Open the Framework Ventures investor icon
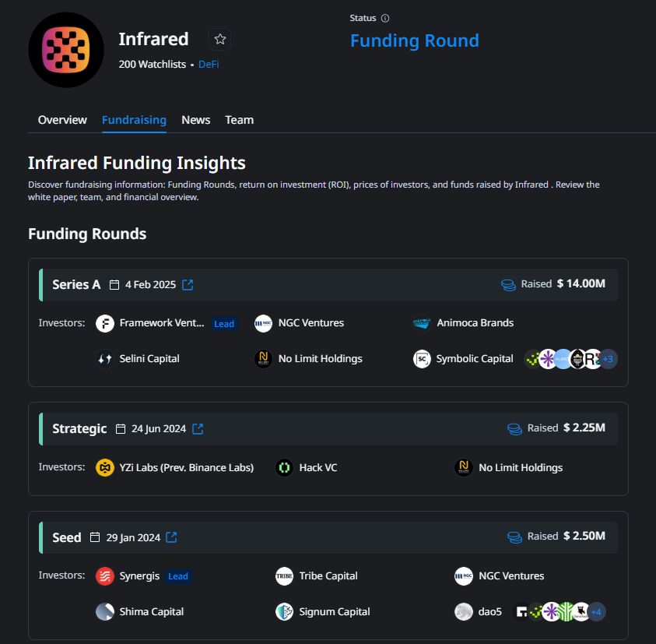 104,323
